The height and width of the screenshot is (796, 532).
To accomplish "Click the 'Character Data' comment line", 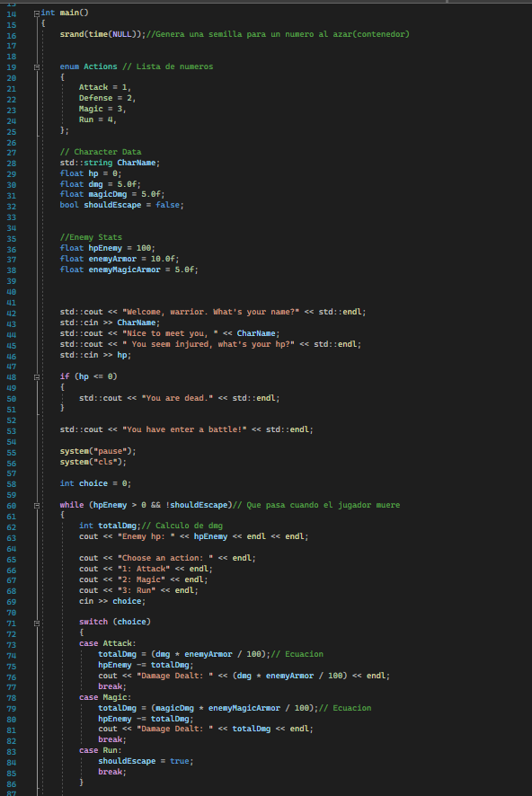I will (101, 152).
